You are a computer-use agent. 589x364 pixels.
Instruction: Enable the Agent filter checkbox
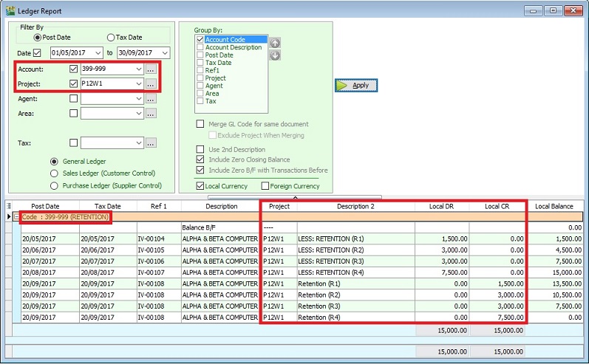point(74,98)
